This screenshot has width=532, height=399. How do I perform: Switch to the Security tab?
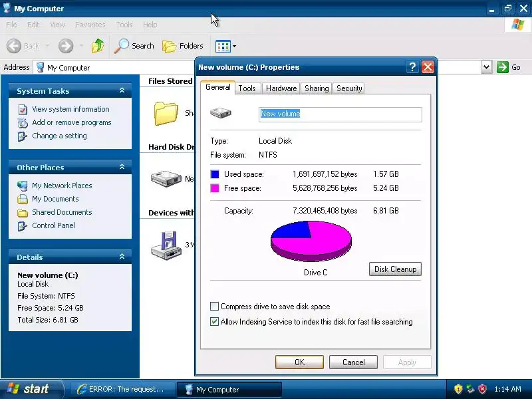point(349,88)
